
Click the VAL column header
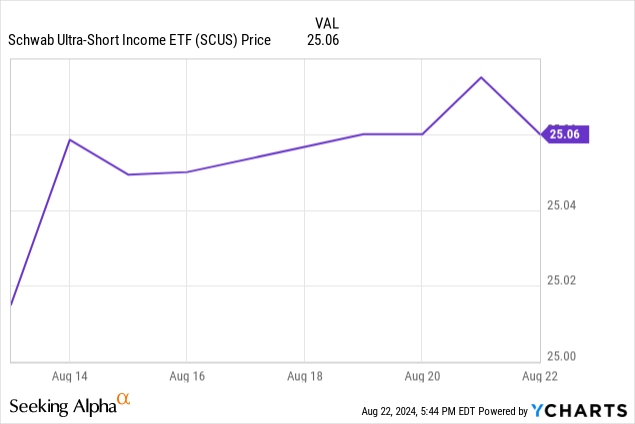point(326,23)
